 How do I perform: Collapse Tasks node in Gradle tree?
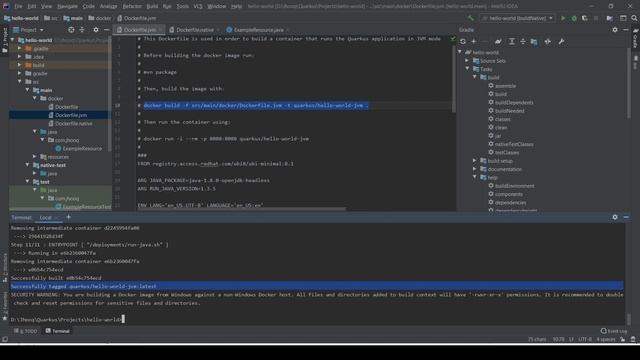tap(467, 69)
